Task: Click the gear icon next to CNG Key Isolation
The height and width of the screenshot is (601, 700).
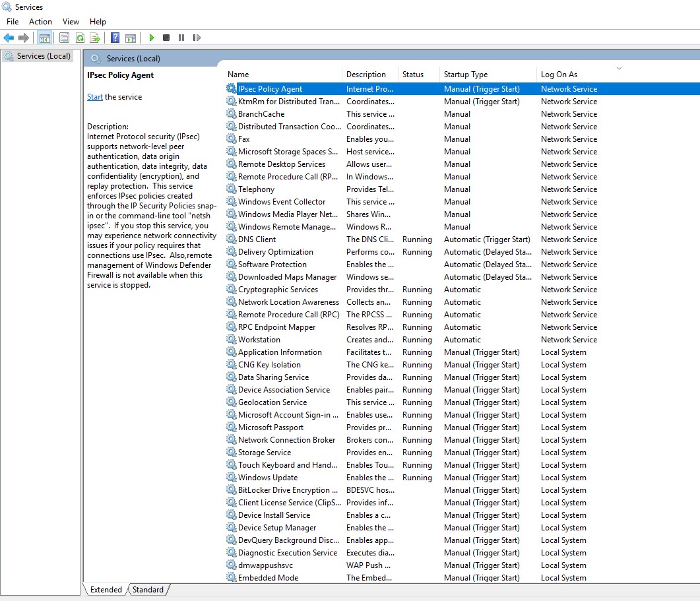Action: (232, 364)
